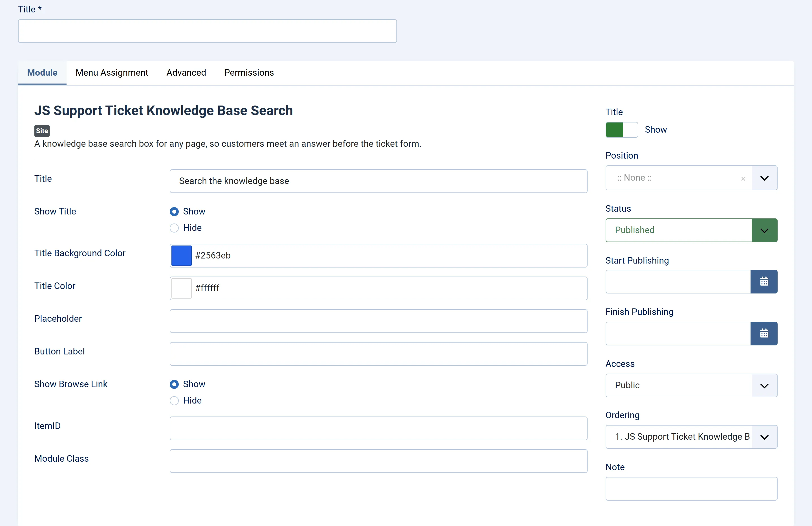Focus the Note input field

click(x=691, y=489)
